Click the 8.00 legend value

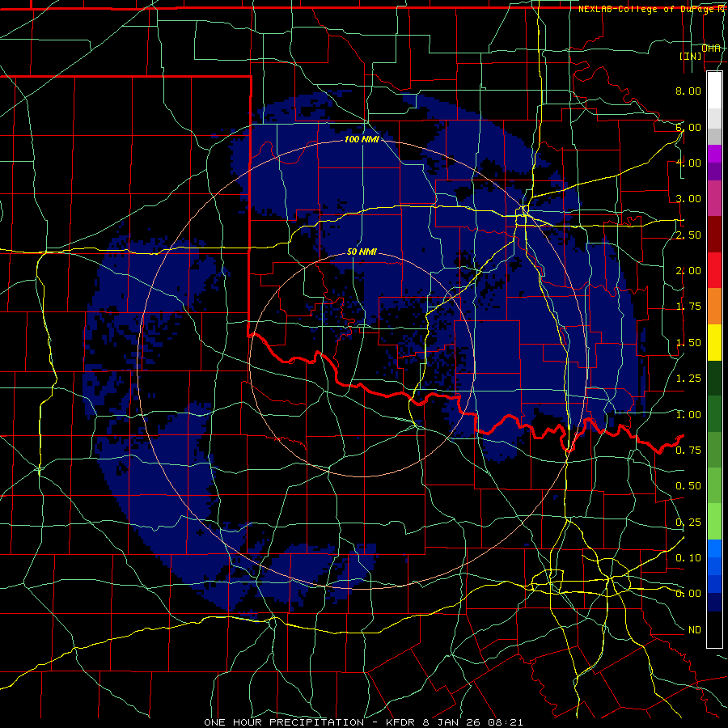688,91
